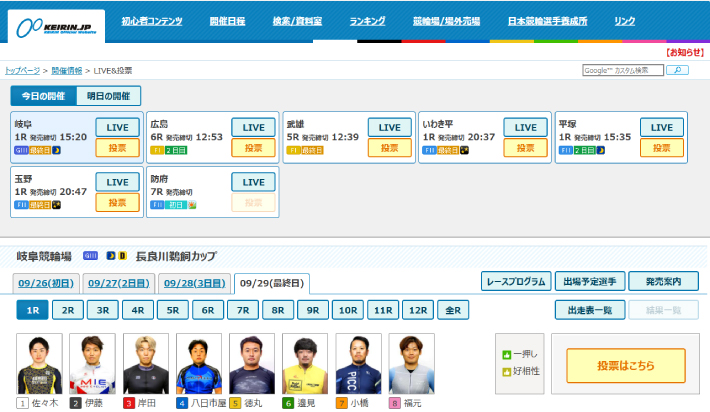
Task: Click the moon icon in 平塚 card
Action: pyautogui.click(x=600, y=150)
